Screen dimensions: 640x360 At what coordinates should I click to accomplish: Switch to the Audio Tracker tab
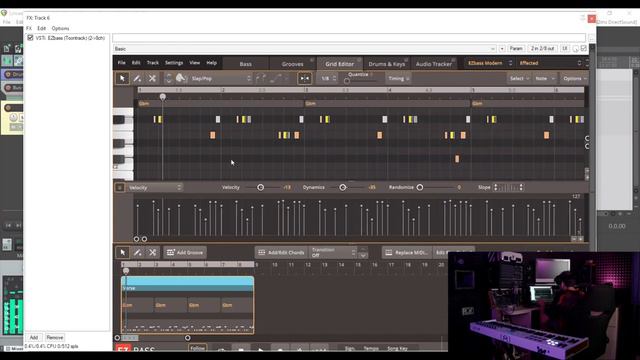coord(433,64)
